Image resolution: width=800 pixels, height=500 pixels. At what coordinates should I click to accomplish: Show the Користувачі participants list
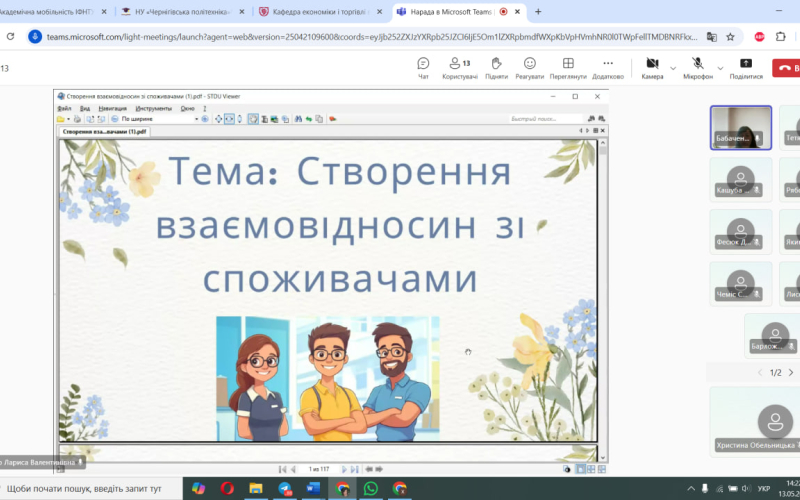460,68
